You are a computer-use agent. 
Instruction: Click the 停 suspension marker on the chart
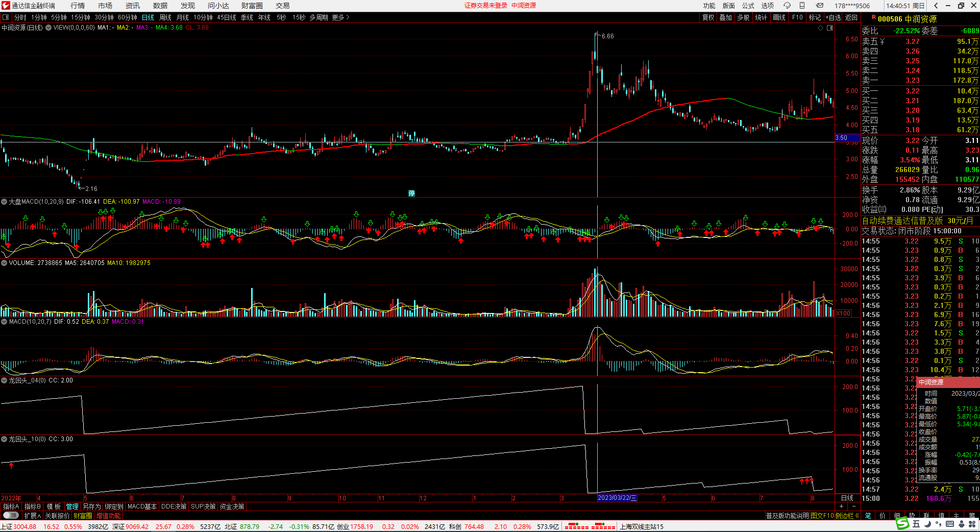[x=411, y=193]
